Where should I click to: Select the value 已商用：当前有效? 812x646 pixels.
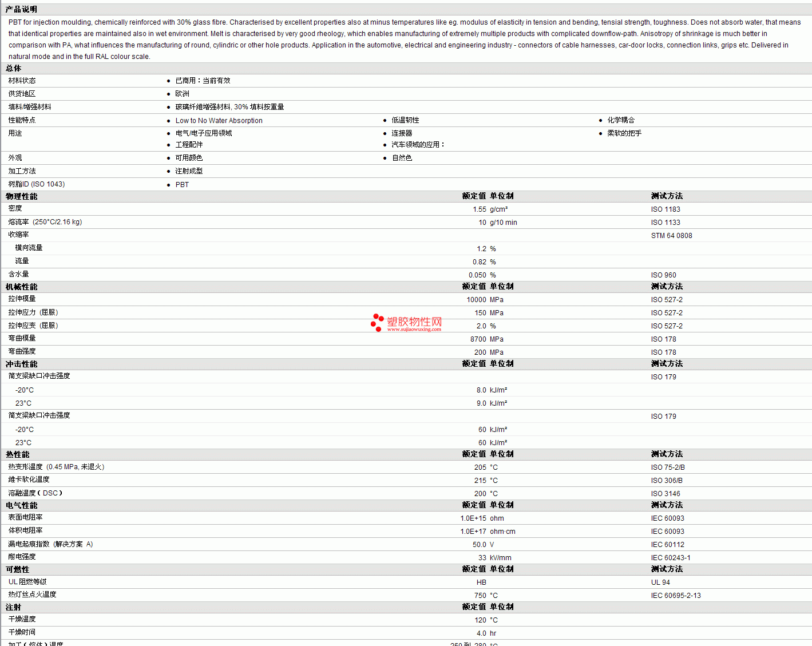click(203, 81)
